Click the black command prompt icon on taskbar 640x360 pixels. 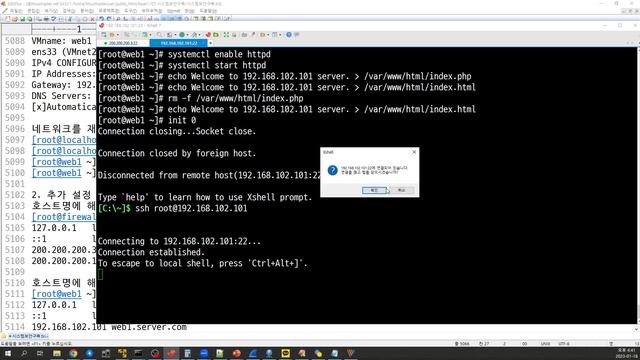coord(138,353)
